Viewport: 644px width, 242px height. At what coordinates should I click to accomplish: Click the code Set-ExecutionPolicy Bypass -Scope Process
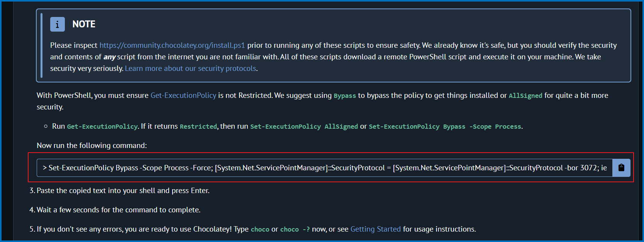445,126
